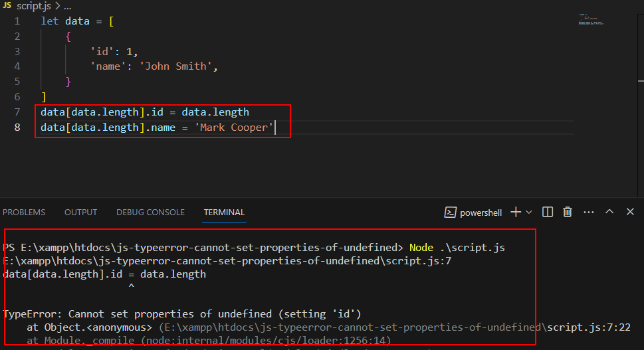This screenshot has width=644, height=350.
Task: Place cursor after 'Mark Cooper' on line 8
Action: point(274,128)
